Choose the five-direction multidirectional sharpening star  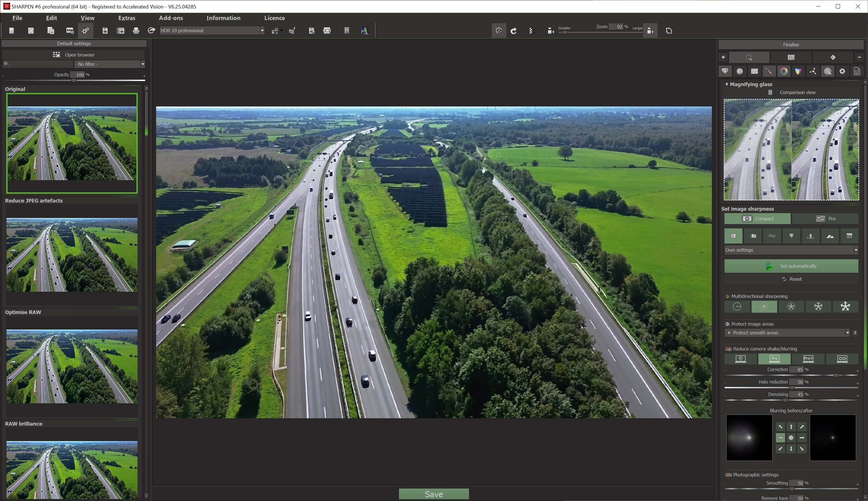coord(845,306)
